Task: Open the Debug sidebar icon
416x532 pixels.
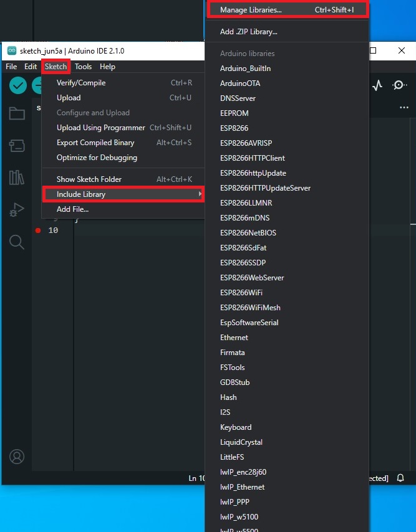Action: pyautogui.click(x=17, y=209)
